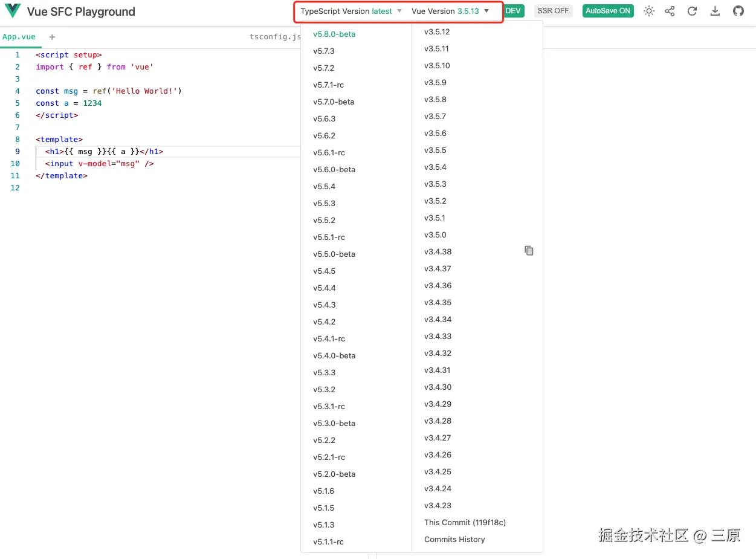Click the download project files icon
The width and height of the screenshot is (756, 559).
pos(715,11)
